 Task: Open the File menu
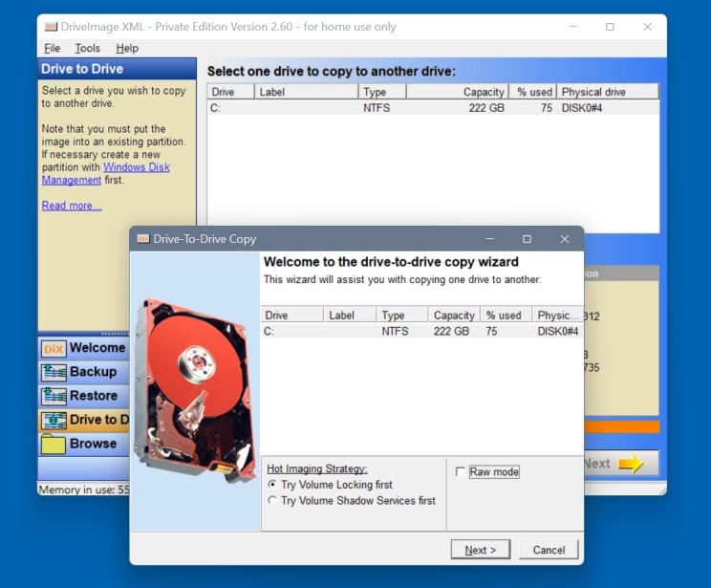(52, 48)
